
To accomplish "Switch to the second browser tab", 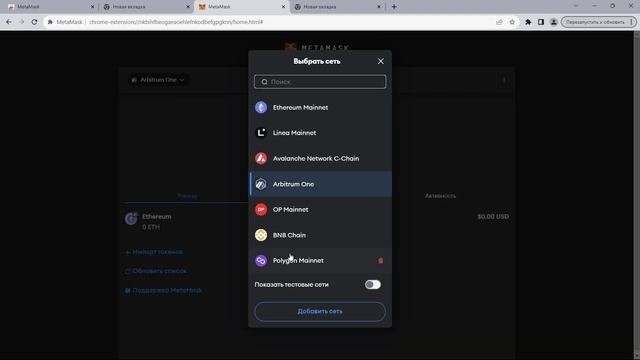I will point(146,7).
